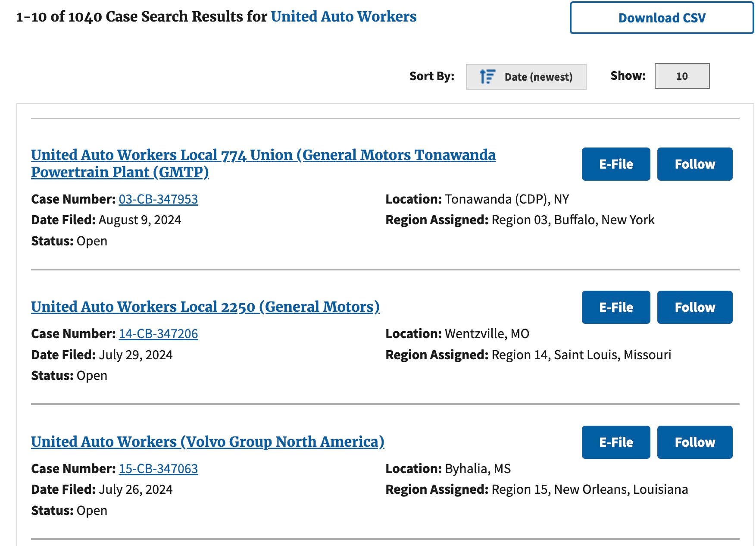
Task: Click the 'Sort By:' label
Action: tap(432, 76)
